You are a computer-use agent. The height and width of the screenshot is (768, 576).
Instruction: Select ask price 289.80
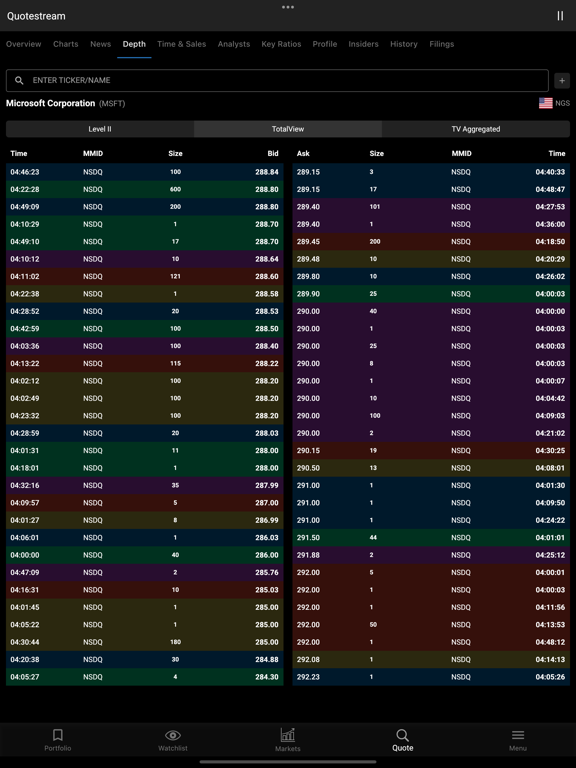pos(308,276)
